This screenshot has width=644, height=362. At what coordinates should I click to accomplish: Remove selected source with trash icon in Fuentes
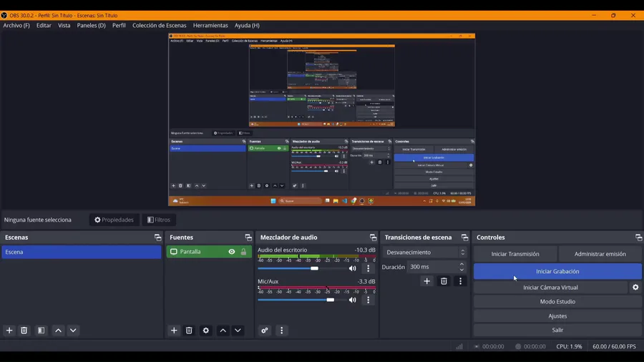pos(189,331)
